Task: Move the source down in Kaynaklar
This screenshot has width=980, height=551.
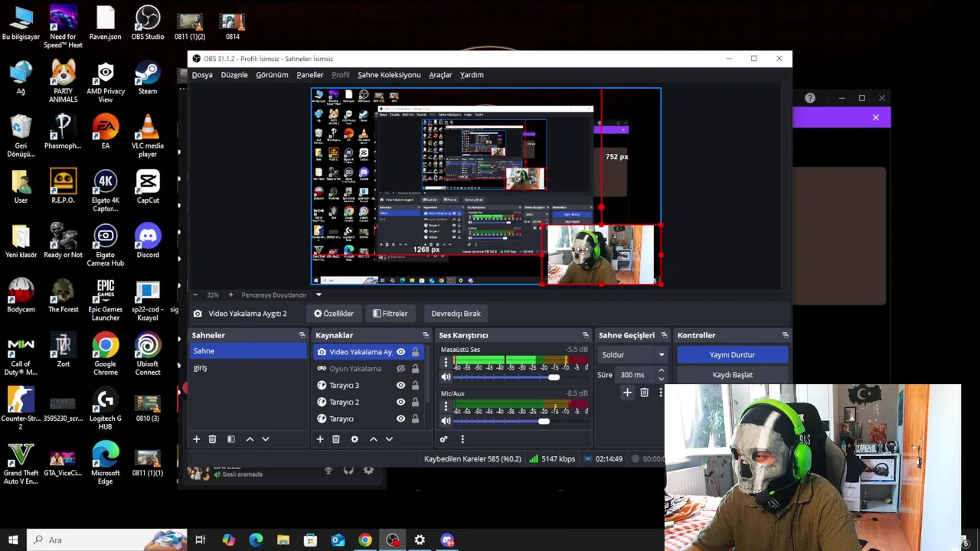Action: click(389, 439)
